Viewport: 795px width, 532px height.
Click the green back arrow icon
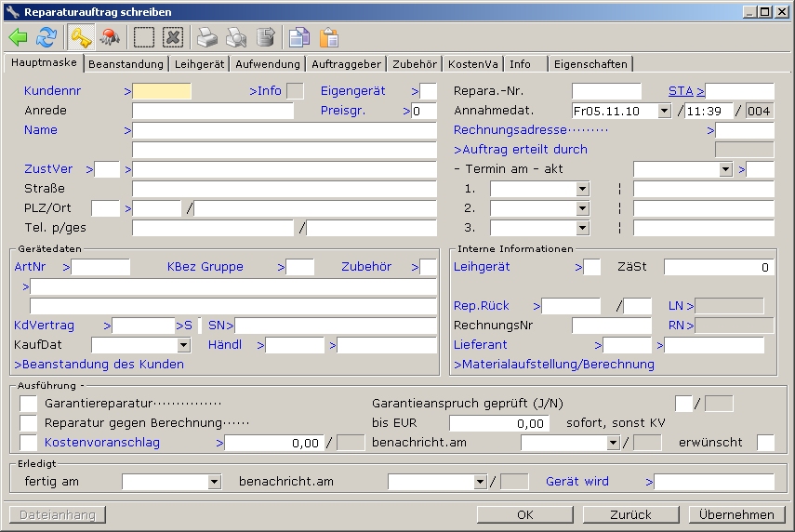[x=19, y=37]
